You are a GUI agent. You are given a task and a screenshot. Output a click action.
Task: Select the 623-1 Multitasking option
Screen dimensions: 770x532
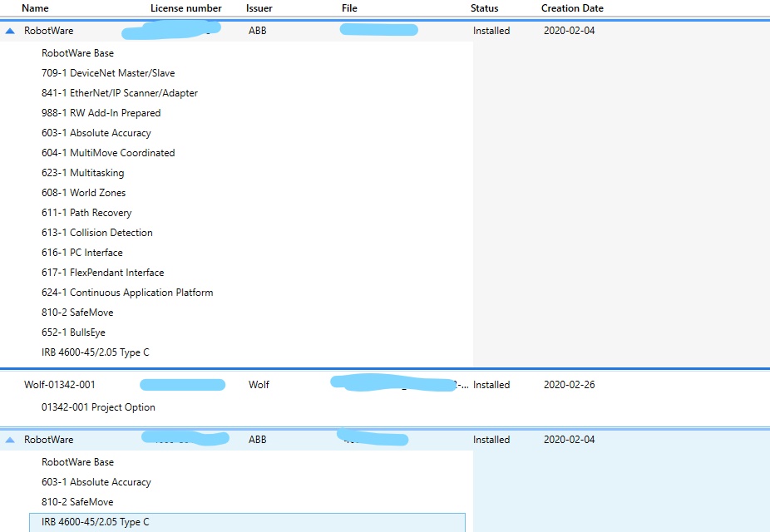click(82, 173)
